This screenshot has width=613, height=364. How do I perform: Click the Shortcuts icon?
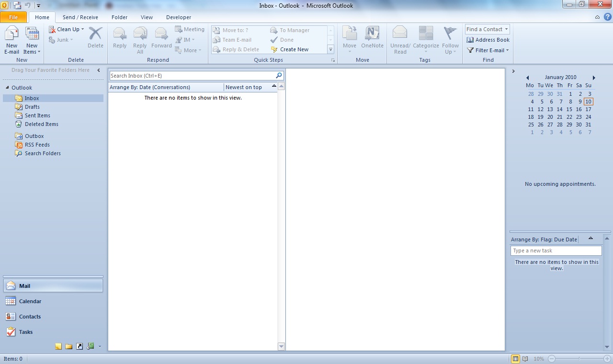[79, 346]
